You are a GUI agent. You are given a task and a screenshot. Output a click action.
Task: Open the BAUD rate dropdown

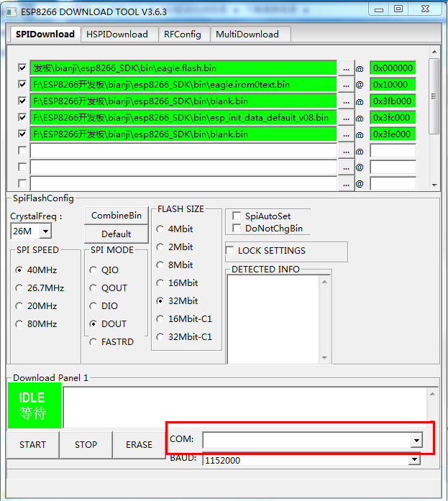[414, 460]
